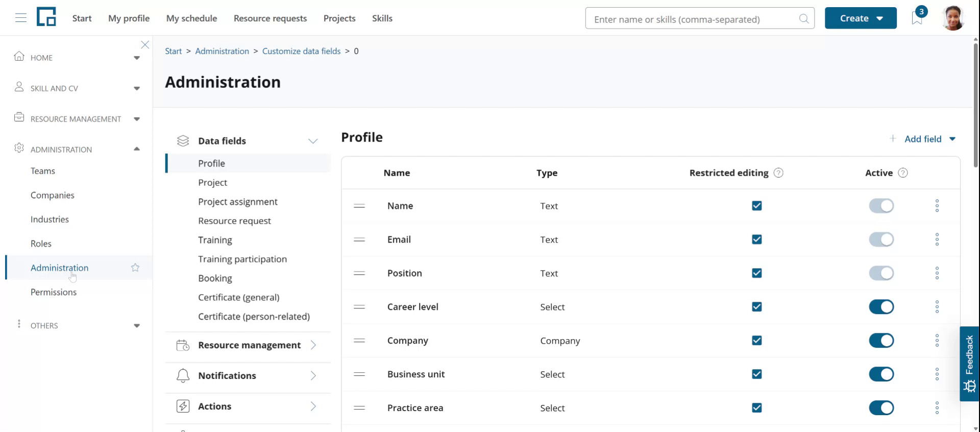Click the Customize data fields breadcrumb
980x432 pixels.
coord(301,51)
